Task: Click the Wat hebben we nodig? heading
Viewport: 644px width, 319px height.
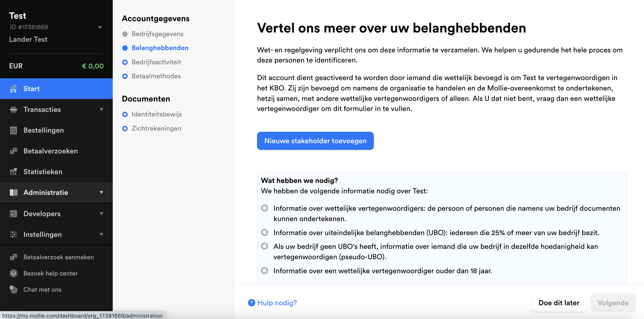Action: coord(299,181)
